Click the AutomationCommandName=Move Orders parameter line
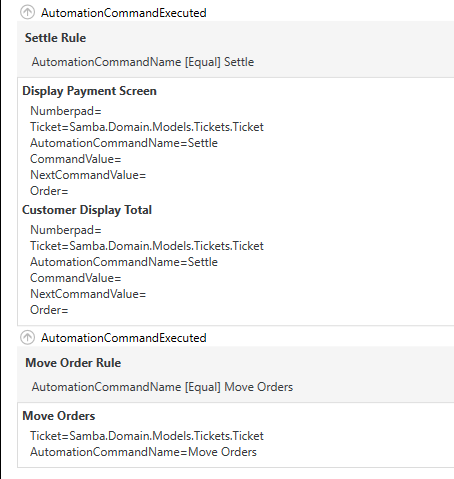Image resolution: width=454 pixels, height=479 pixels. coord(143,452)
